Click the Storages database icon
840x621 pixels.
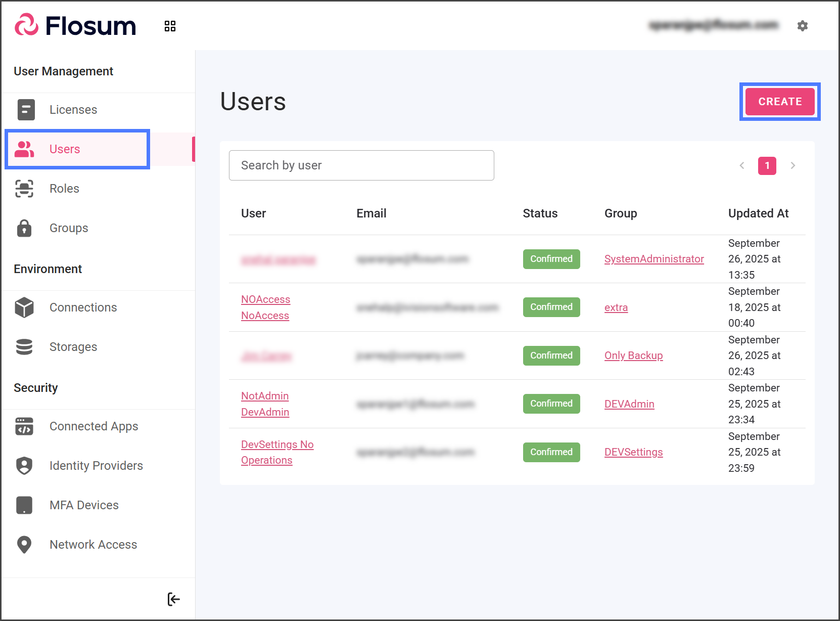24,347
